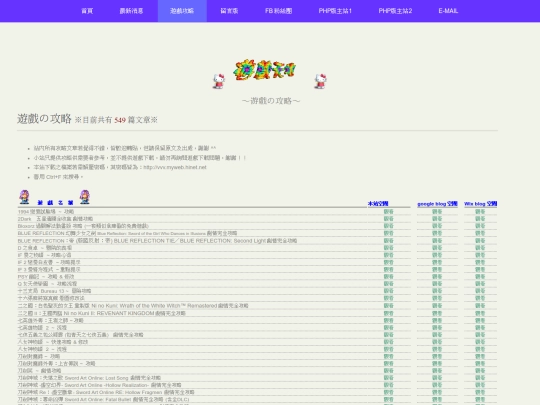Click the 遊戲名稱 blue column header

pos(55,203)
